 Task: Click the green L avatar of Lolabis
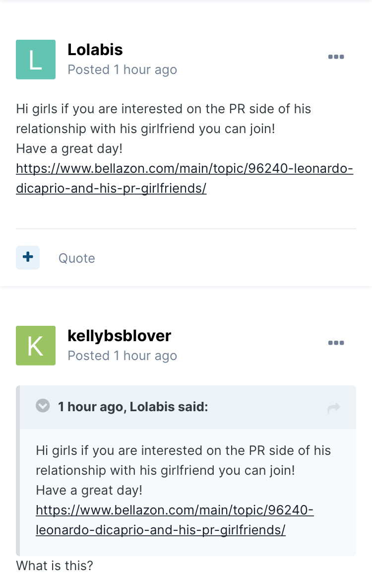36,60
